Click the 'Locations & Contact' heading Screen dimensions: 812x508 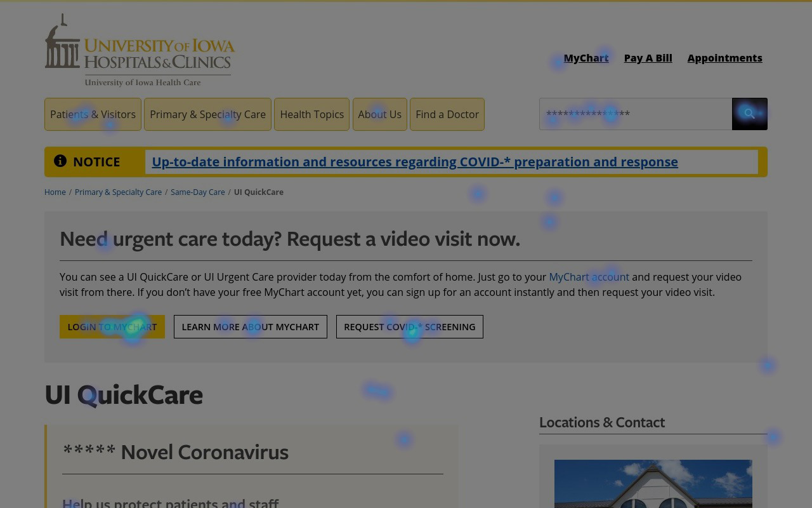coord(602,422)
